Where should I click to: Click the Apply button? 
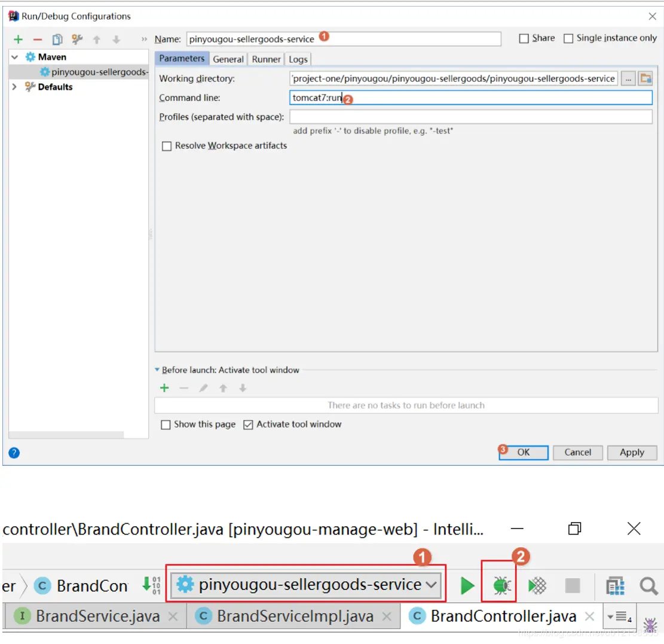point(632,452)
